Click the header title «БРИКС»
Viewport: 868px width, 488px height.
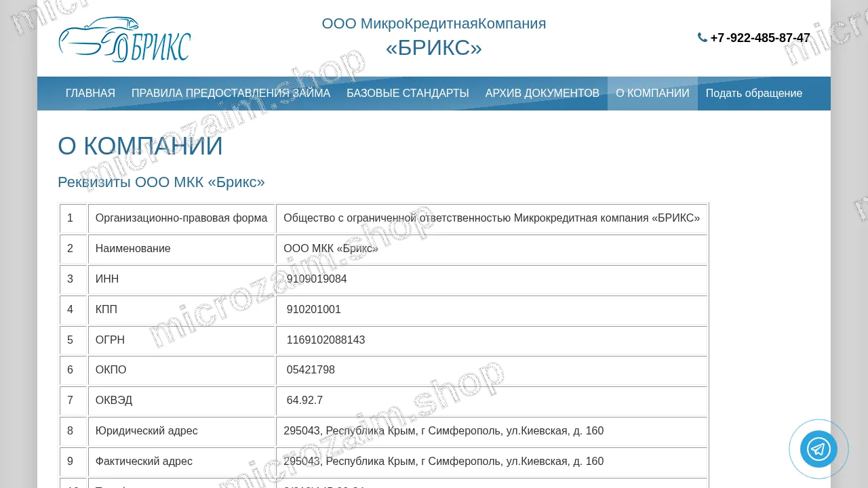coord(434,47)
